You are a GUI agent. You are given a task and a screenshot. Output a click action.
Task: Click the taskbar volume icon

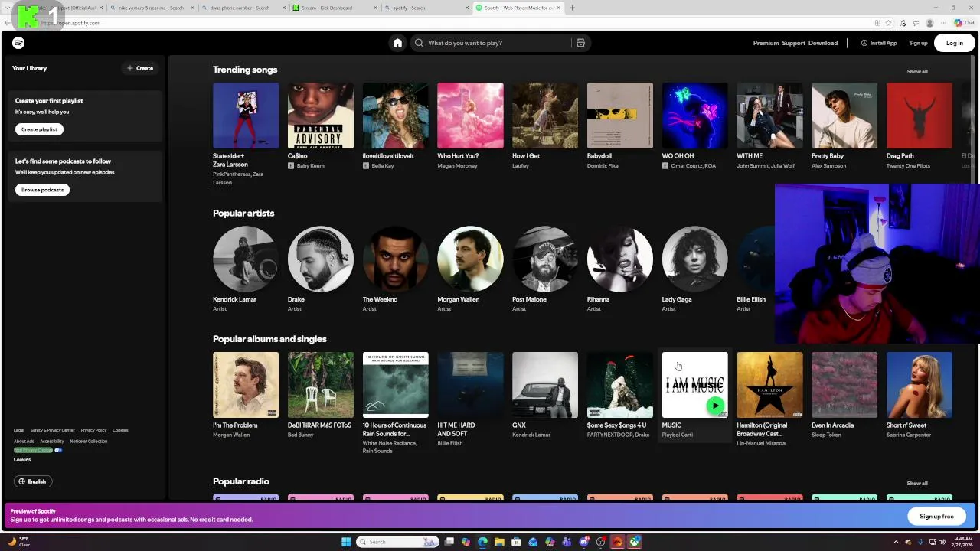coord(942,542)
